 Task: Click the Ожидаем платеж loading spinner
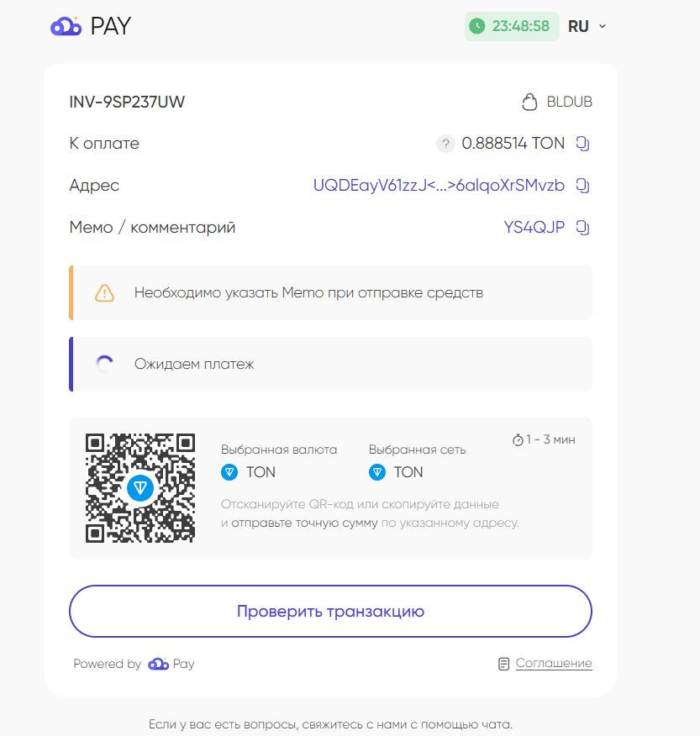click(x=104, y=363)
